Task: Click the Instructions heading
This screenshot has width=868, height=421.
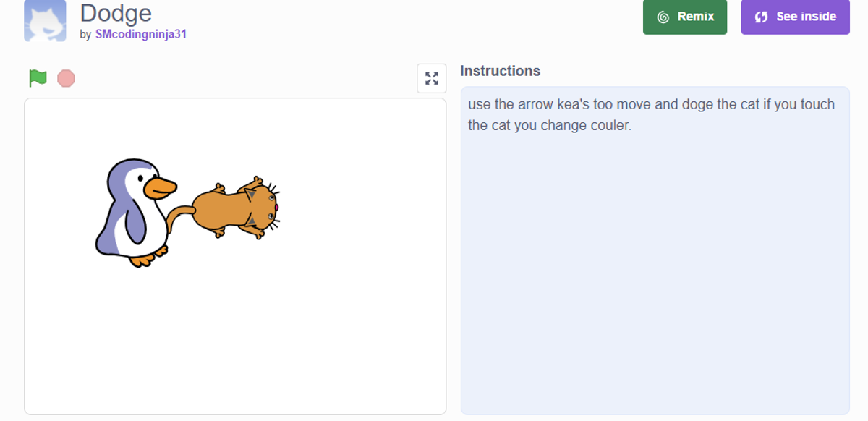Action: [x=500, y=71]
